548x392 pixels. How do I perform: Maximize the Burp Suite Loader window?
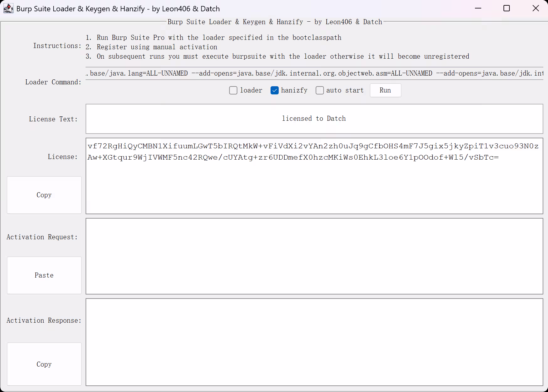pos(507,8)
